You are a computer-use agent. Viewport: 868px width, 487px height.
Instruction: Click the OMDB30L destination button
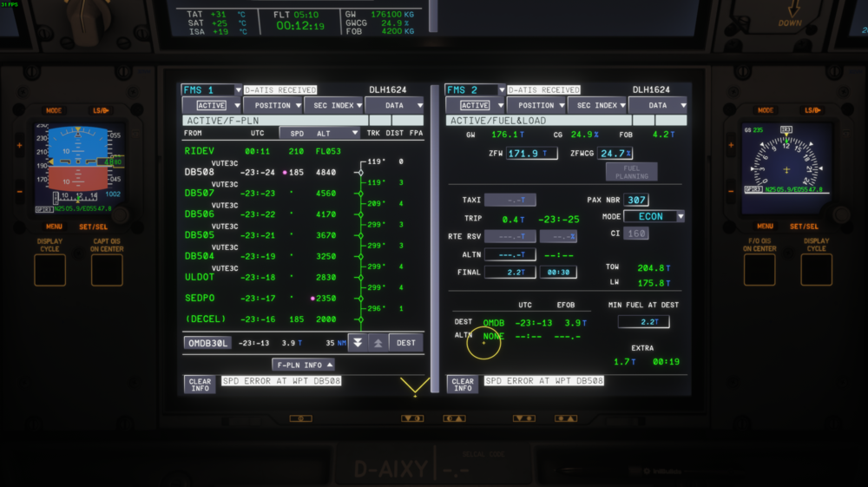tap(207, 343)
